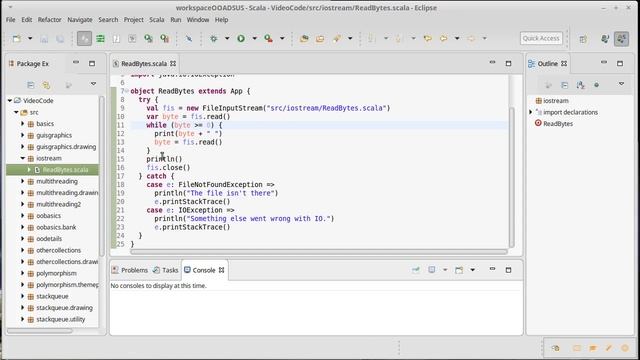Click the green striped toolbar icon beside the highlighted toggle

100,38
